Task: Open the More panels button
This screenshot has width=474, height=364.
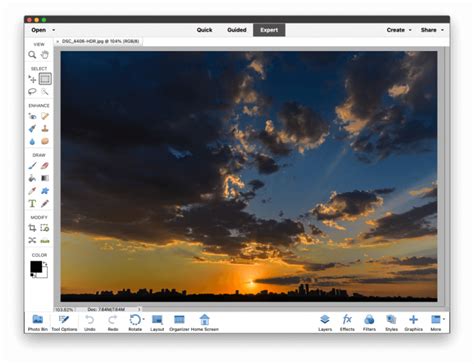Action: pyautogui.click(x=436, y=323)
